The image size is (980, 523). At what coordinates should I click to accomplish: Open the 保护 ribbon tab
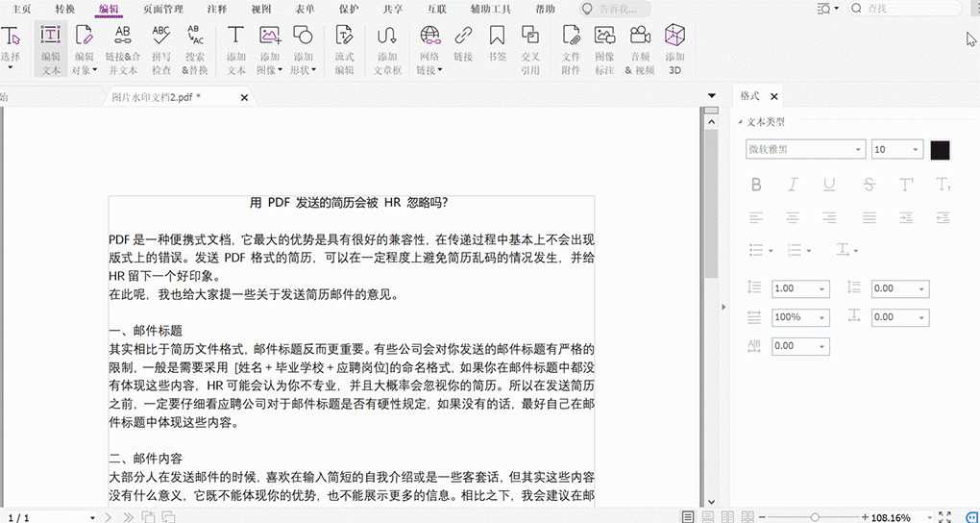[348, 9]
